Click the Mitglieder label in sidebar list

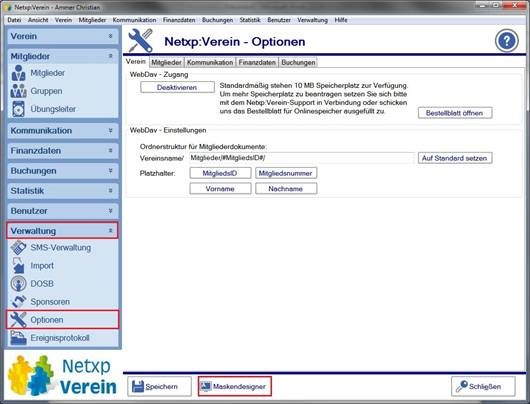click(x=48, y=73)
